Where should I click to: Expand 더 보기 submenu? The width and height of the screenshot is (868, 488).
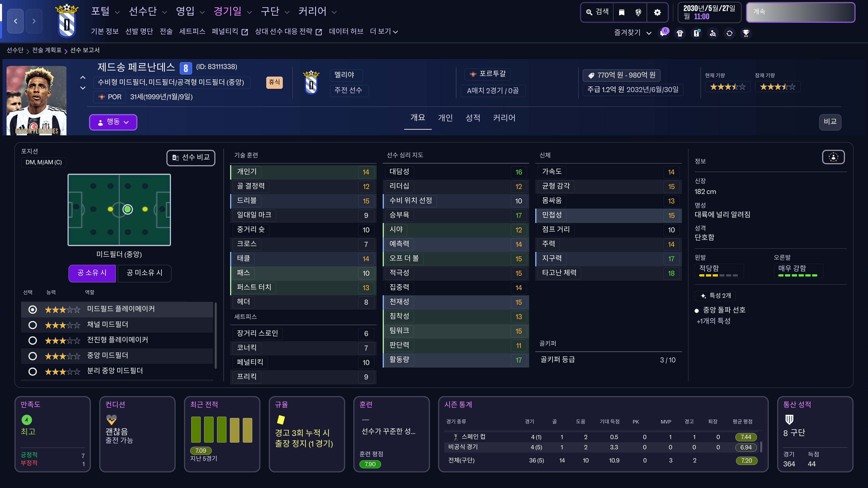click(383, 32)
